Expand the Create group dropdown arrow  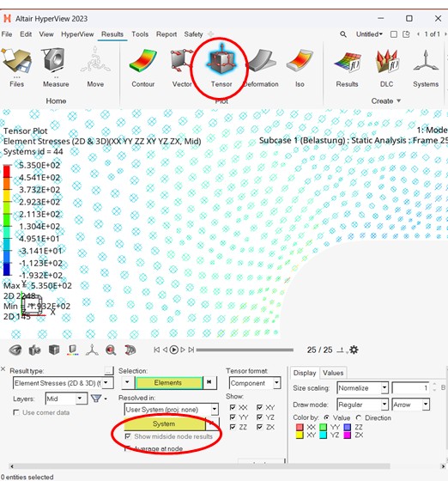(399, 101)
